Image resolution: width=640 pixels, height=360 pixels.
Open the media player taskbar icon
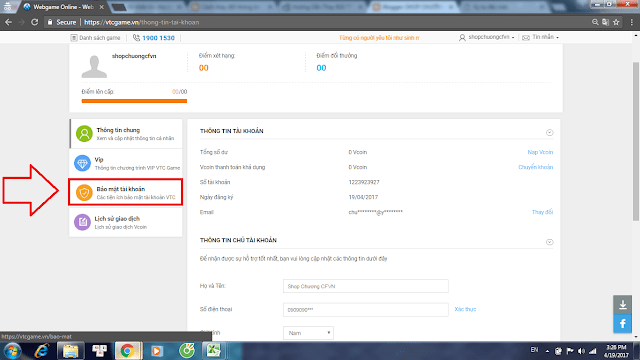[x=157, y=351]
